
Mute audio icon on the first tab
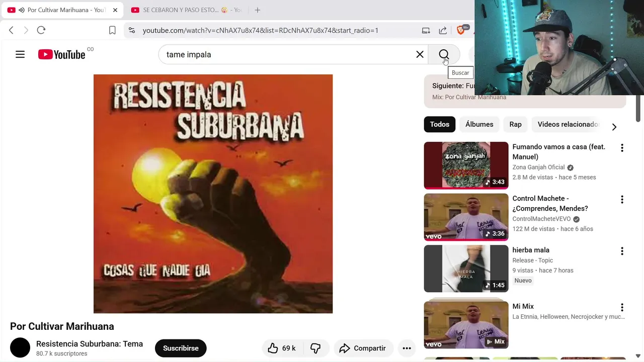(x=21, y=10)
